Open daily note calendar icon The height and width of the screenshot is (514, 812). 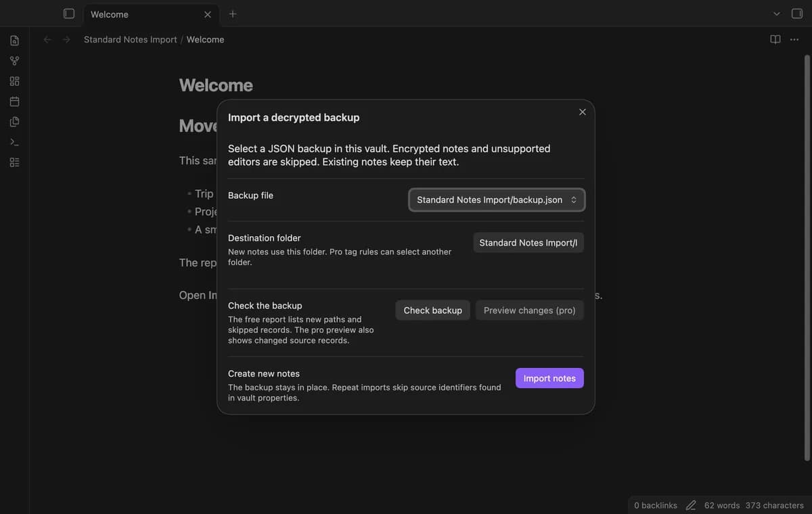tap(14, 101)
